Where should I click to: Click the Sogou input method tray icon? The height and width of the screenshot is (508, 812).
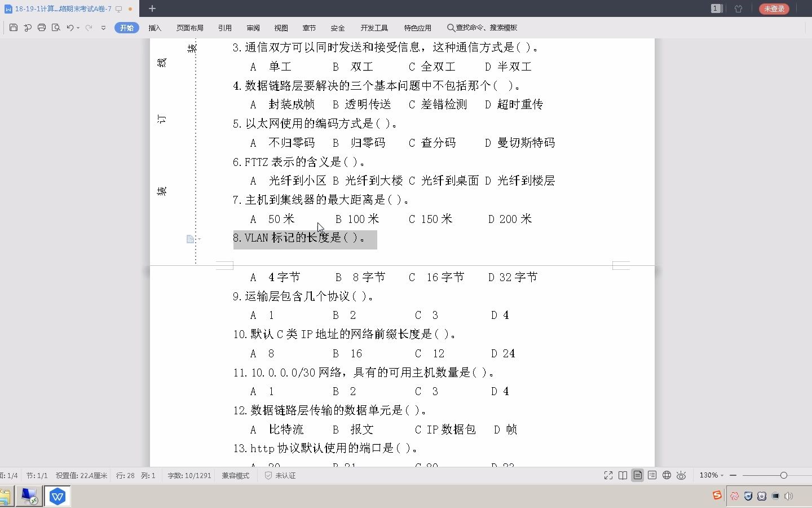717,496
